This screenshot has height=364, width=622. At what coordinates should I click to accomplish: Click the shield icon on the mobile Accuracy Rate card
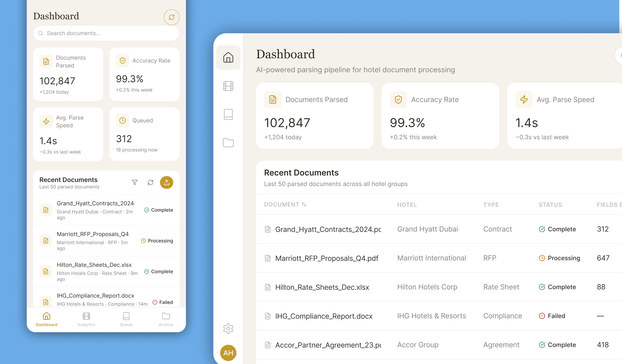point(123,61)
